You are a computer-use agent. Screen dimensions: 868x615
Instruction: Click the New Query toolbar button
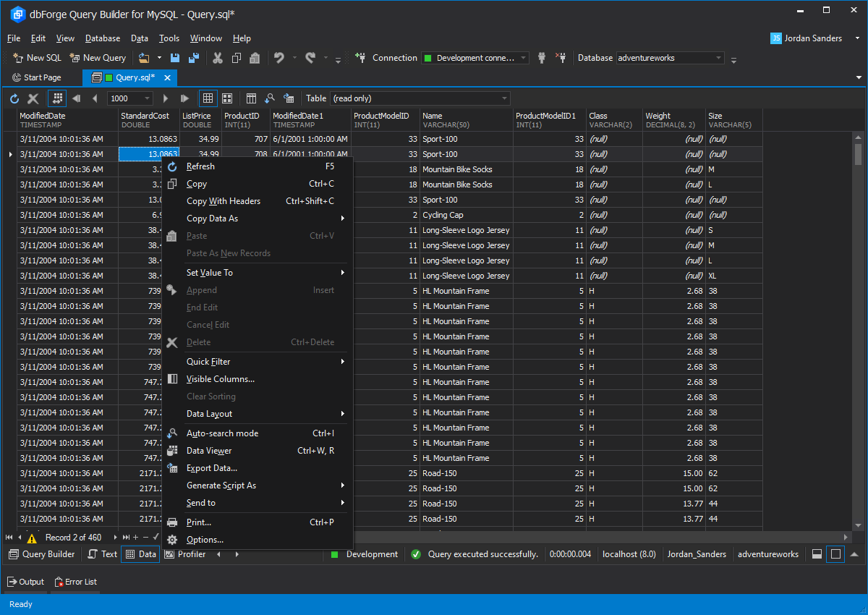(x=98, y=58)
